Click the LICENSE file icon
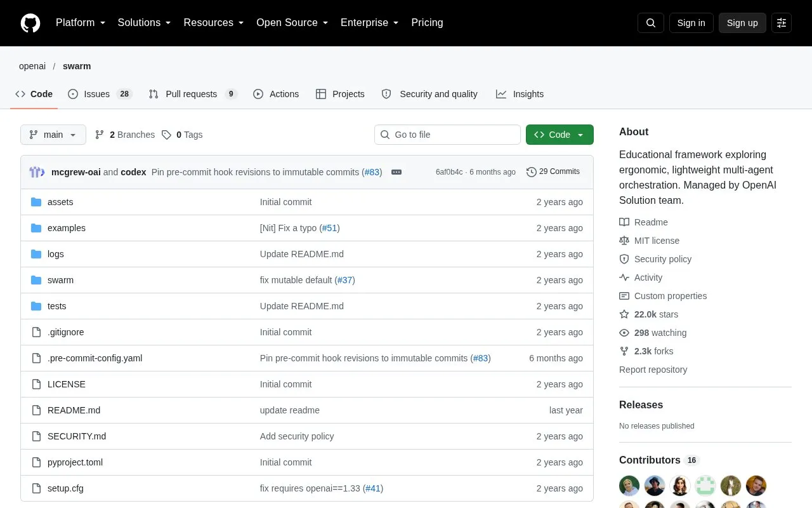 (x=36, y=384)
